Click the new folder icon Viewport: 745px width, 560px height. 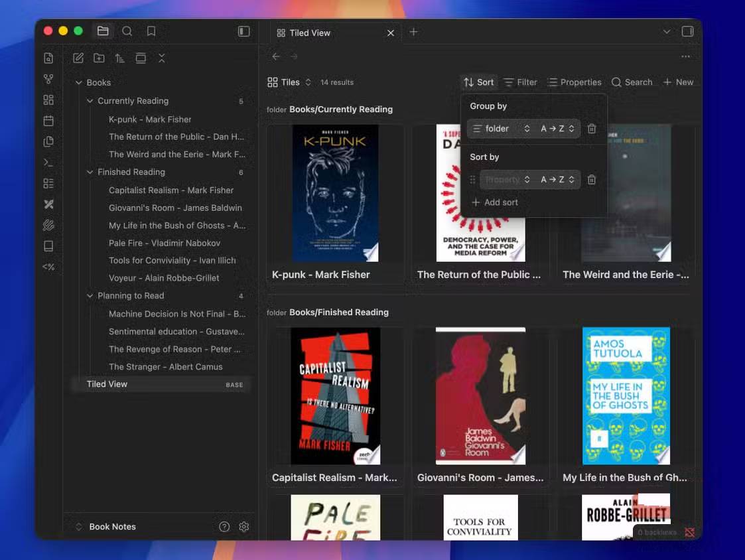point(99,58)
